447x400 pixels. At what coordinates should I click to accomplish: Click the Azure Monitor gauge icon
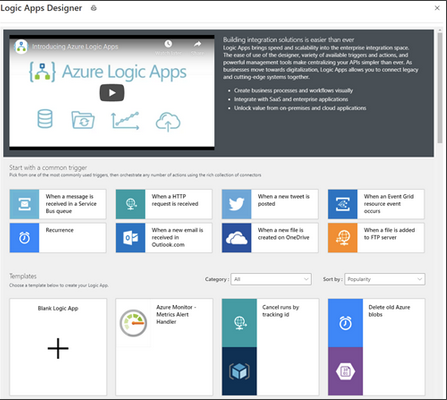tap(133, 323)
